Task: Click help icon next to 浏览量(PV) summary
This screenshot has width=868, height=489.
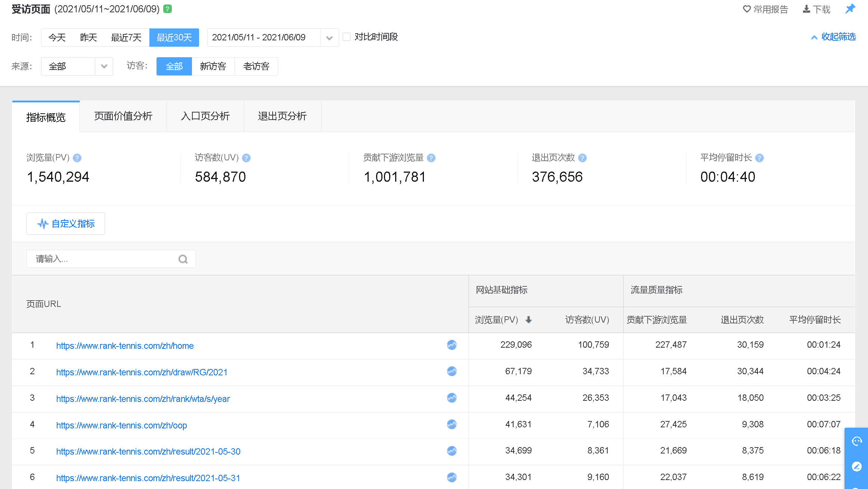Action: [x=77, y=158]
